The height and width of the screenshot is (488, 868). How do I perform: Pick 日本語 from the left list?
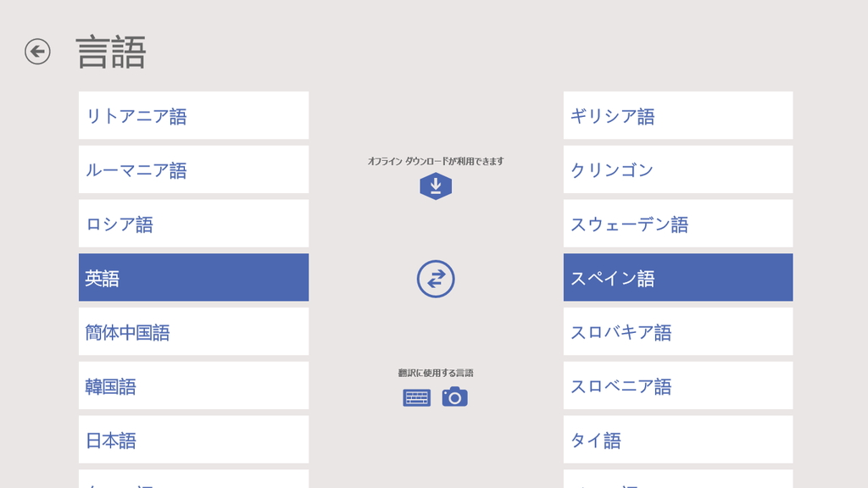(x=193, y=439)
